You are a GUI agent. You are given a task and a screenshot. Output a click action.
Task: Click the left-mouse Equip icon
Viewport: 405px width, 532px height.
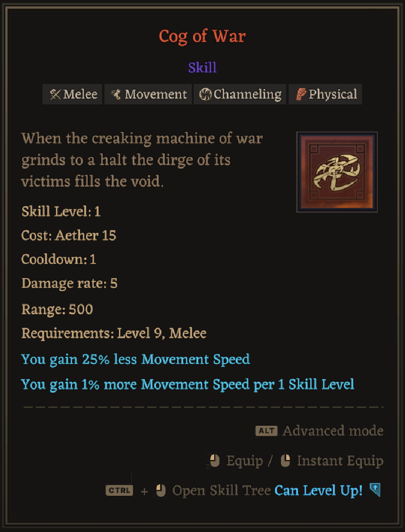215,461
